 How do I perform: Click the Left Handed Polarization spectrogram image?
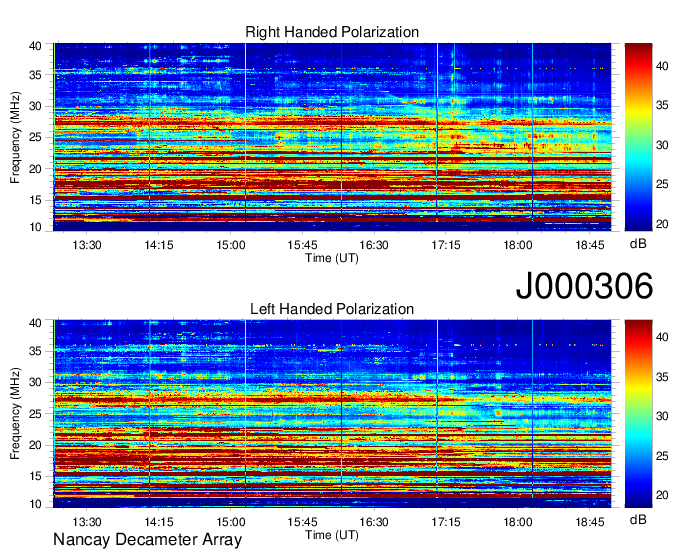pos(332,414)
